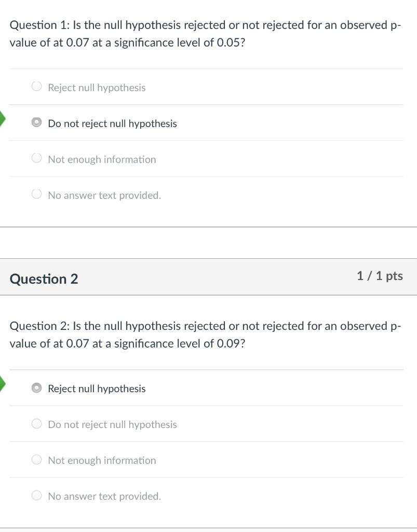The width and height of the screenshot is (417, 532).
Task: Select "Reject null hypothesis" for Question 1
Action: [x=97, y=87]
